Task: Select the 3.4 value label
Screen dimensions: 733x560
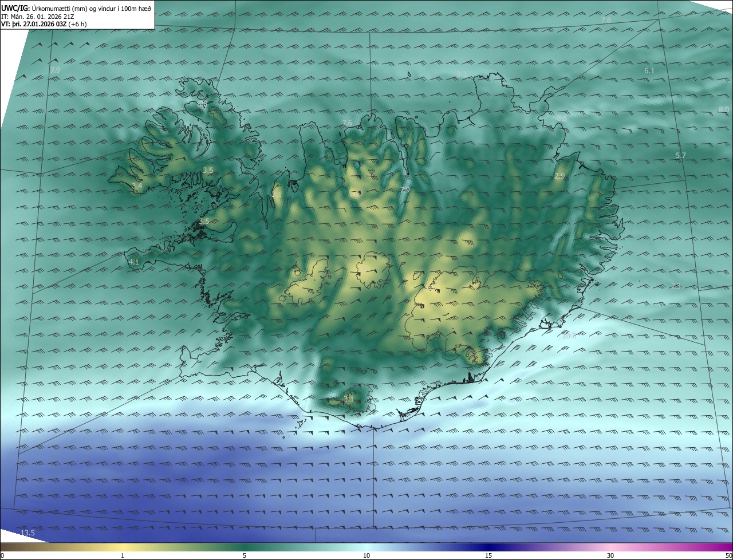Action: tap(137, 186)
